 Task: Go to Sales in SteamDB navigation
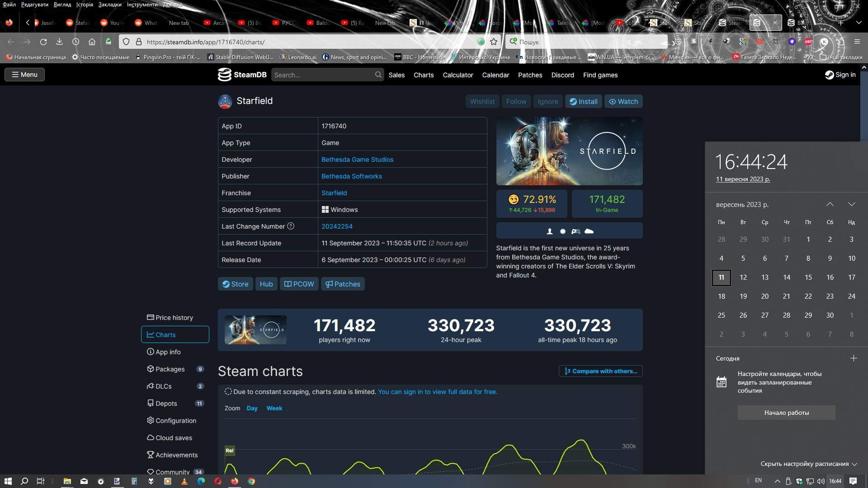[x=396, y=75]
